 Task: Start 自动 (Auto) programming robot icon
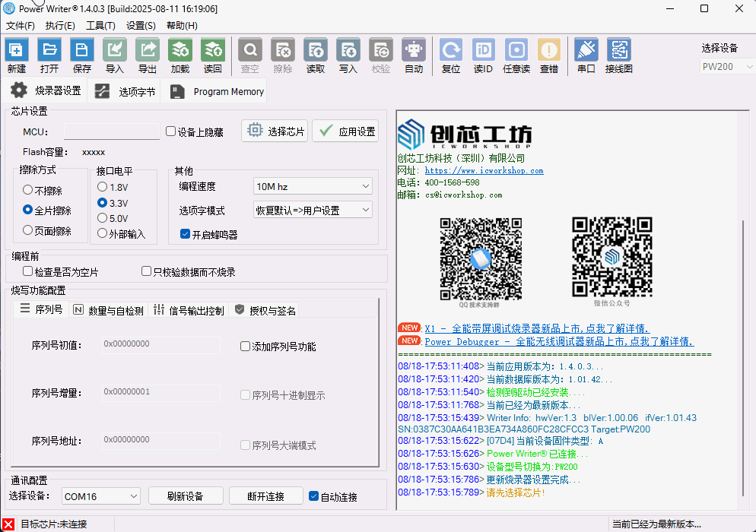click(415, 55)
